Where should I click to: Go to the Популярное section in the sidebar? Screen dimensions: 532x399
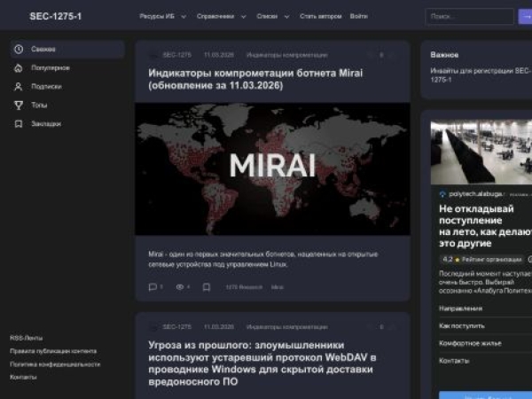click(50, 68)
